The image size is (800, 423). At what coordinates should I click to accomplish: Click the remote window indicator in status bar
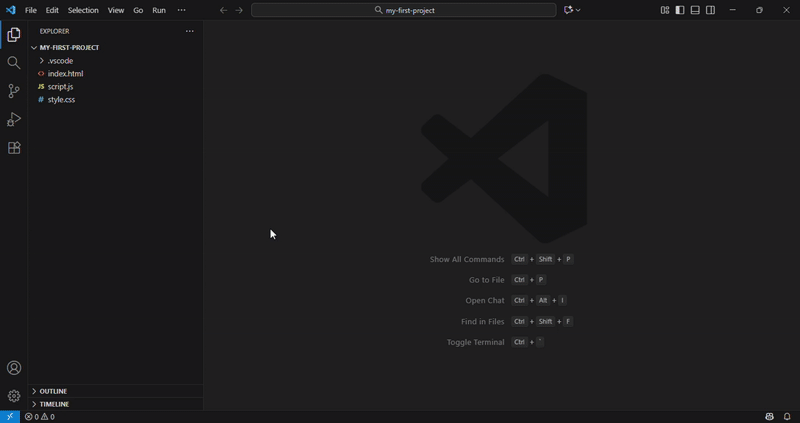10,417
